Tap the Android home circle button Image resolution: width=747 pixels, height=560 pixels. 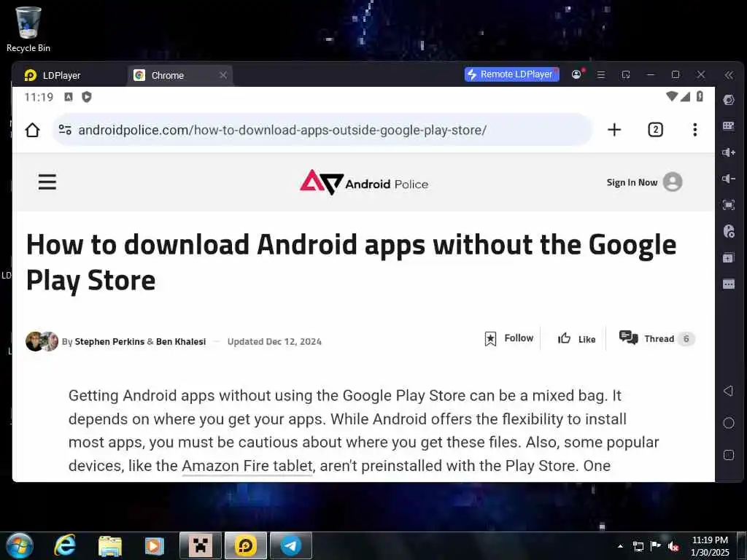click(729, 423)
